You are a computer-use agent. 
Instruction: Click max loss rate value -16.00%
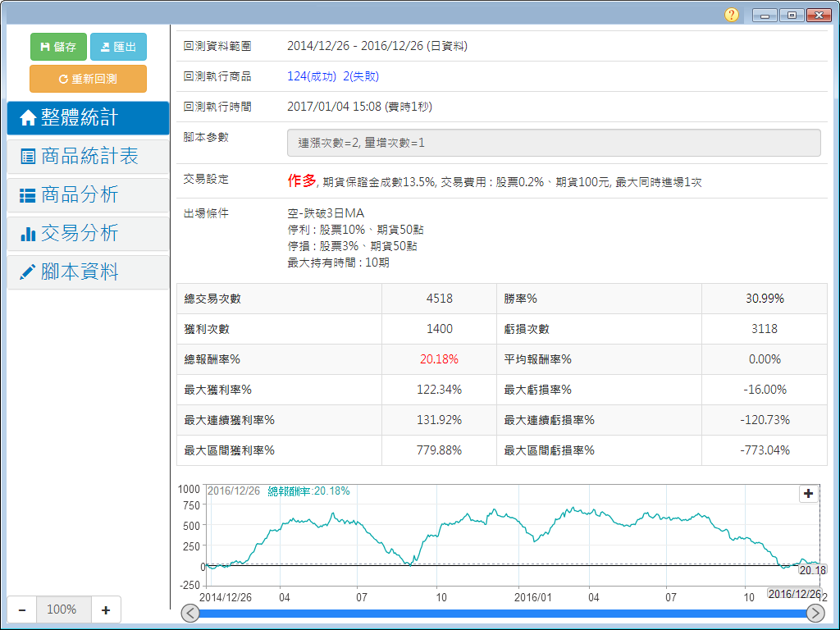pos(765,390)
